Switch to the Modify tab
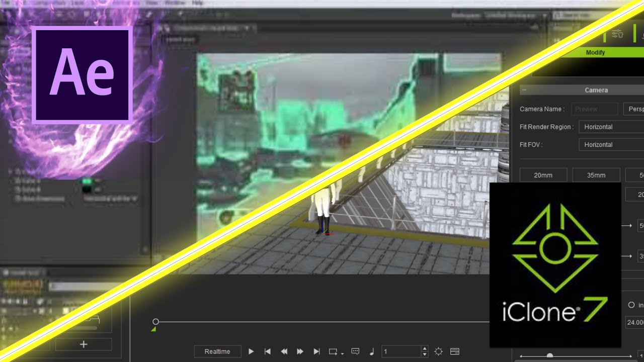The height and width of the screenshot is (362, 644). (x=596, y=52)
